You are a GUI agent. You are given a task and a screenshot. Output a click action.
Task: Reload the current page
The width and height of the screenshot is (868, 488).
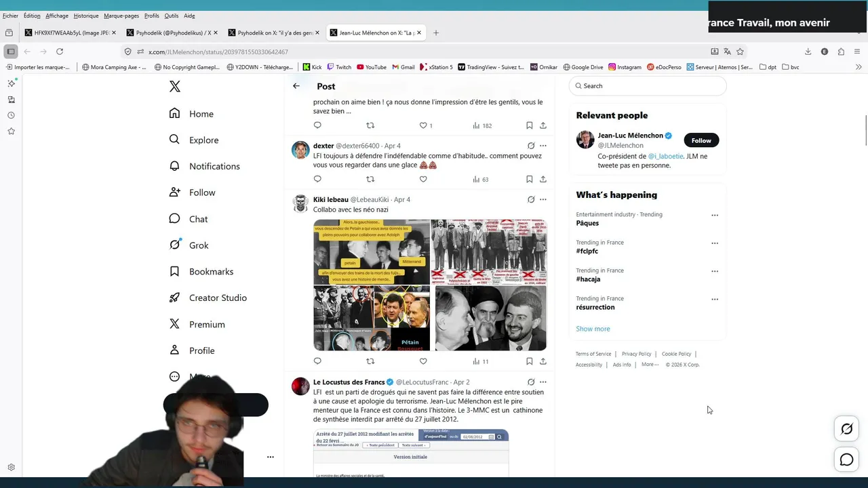(60, 52)
